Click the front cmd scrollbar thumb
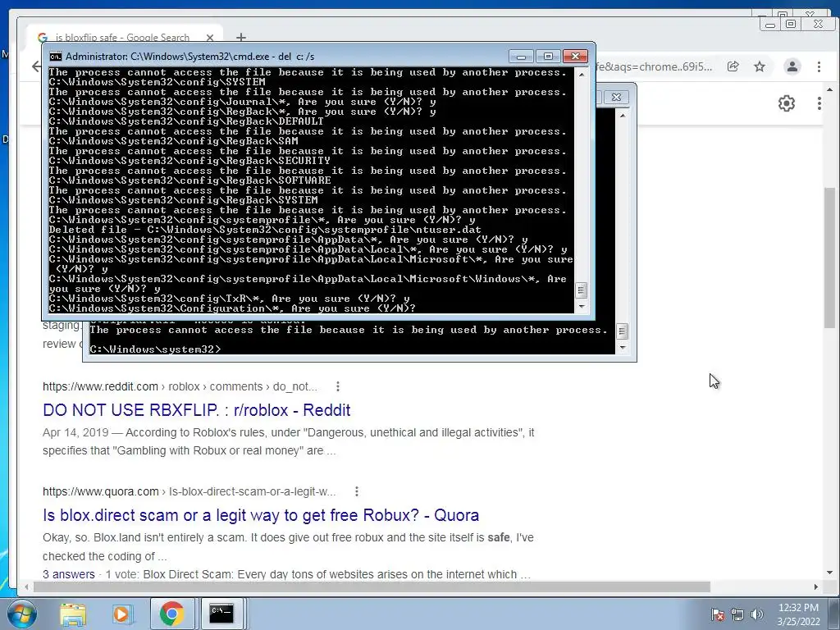Screen dimensions: 840x630 (x=582, y=290)
